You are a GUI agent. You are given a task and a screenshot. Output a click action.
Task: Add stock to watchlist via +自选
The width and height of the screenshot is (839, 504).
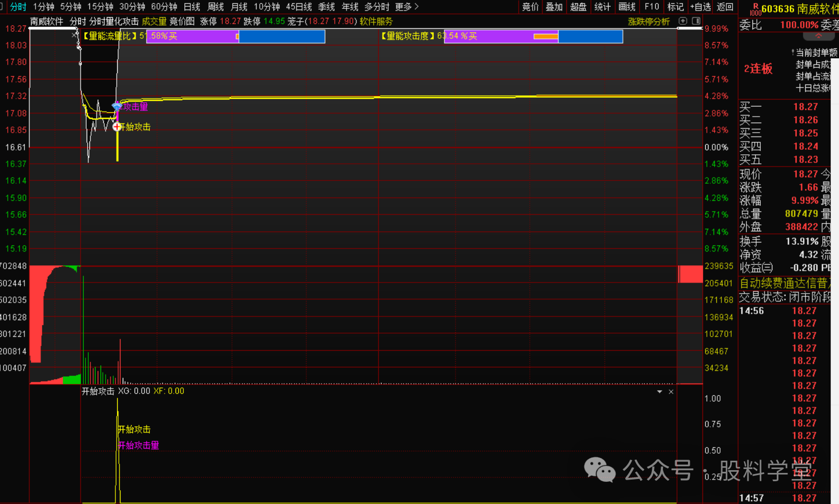(700, 7)
